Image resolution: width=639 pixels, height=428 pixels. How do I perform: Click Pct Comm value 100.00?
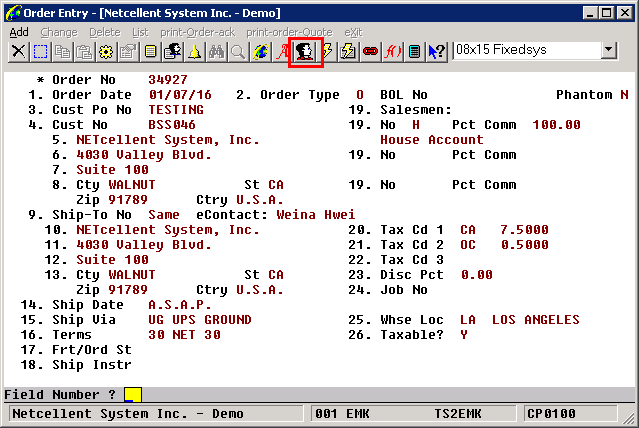coord(557,125)
